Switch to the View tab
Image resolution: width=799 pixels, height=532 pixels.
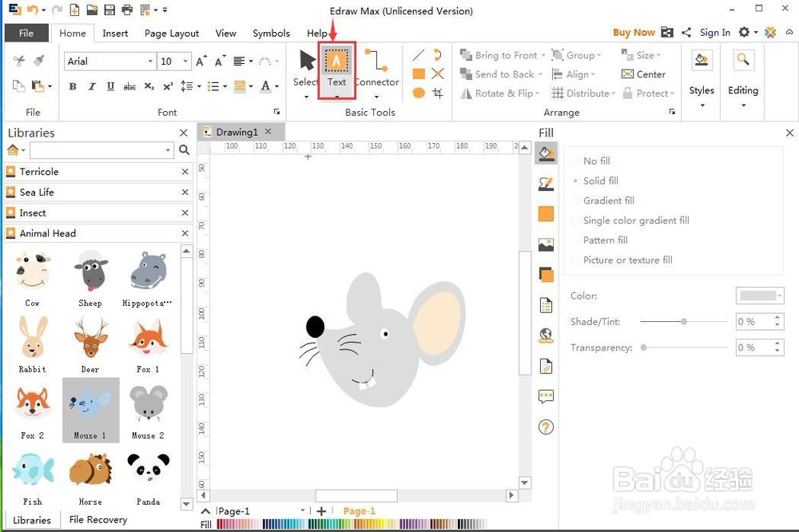click(226, 33)
